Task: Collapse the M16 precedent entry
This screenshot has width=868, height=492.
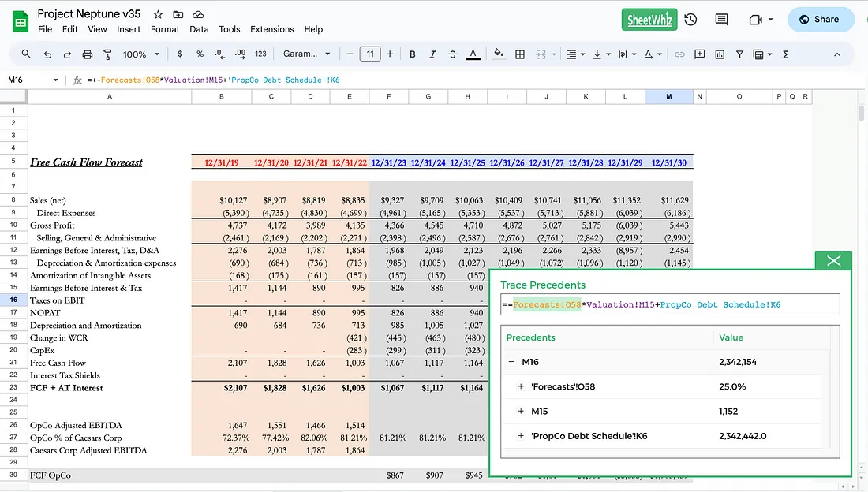Action: pos(511,362)
